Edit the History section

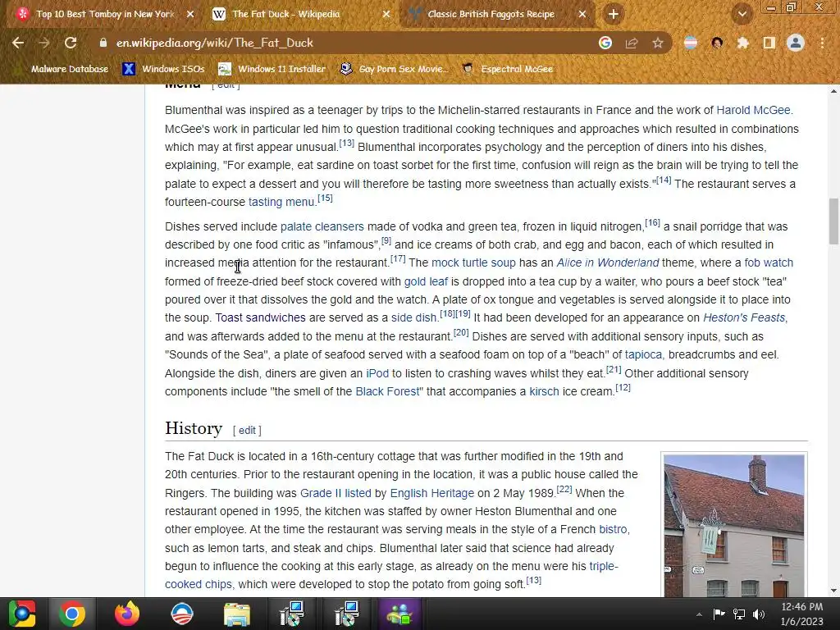247,430
